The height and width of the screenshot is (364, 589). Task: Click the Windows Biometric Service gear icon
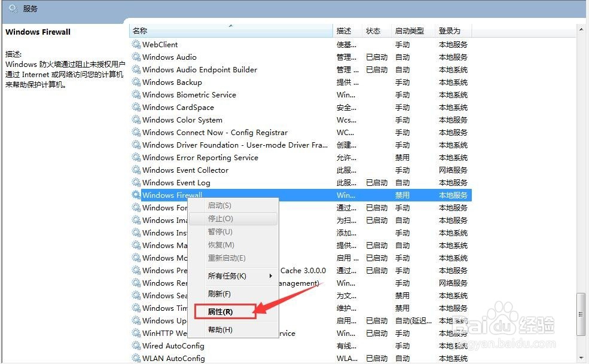pyautogui.click(x=136, y=94)
